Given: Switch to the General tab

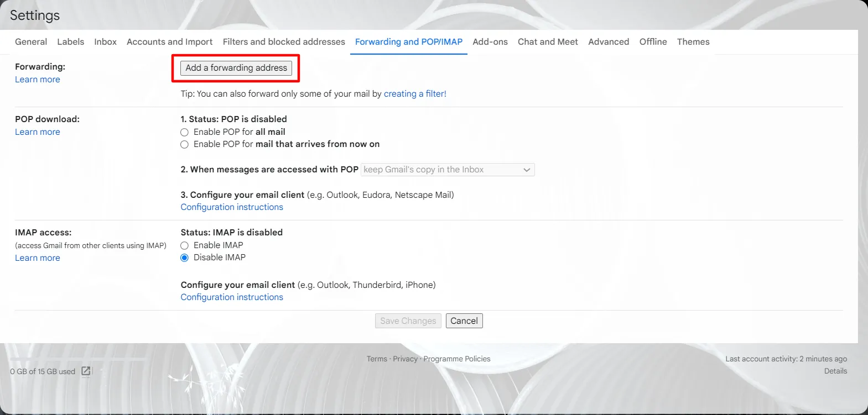Looking at the screenshot, I should coord(31,41).
